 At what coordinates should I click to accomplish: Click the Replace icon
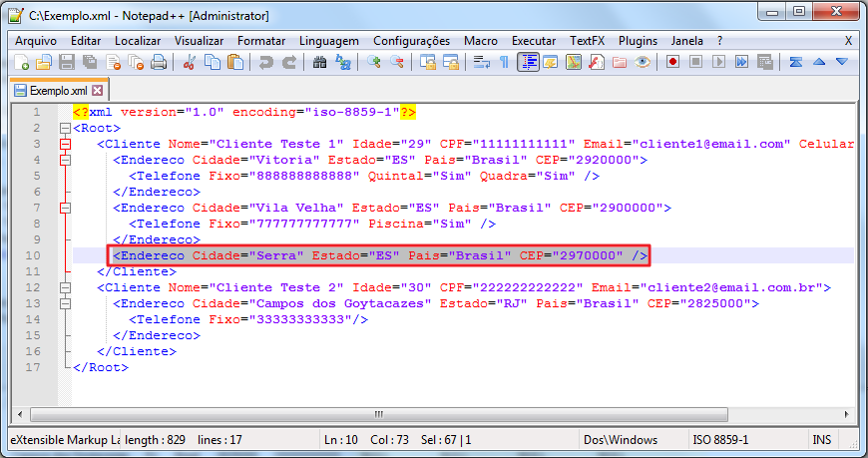(342, 62)
